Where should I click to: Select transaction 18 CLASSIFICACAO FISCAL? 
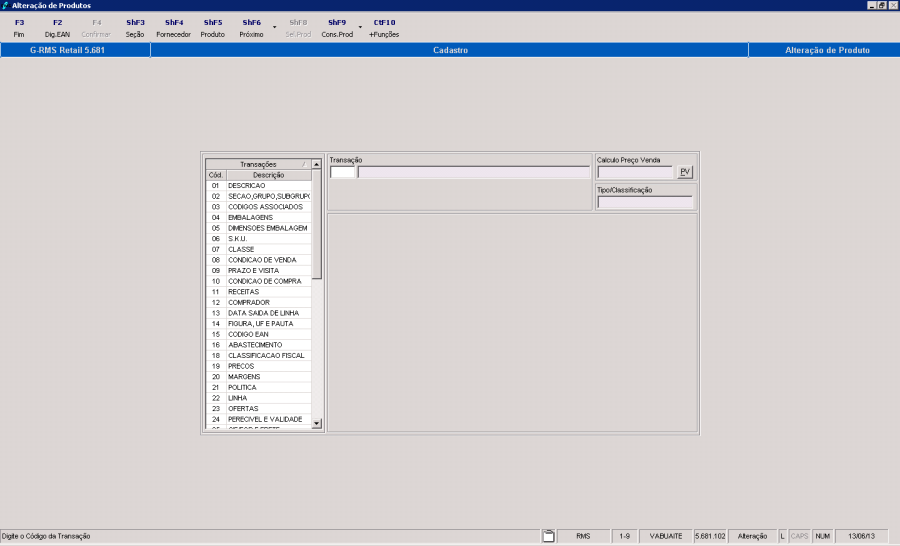(x=258, y=355)
